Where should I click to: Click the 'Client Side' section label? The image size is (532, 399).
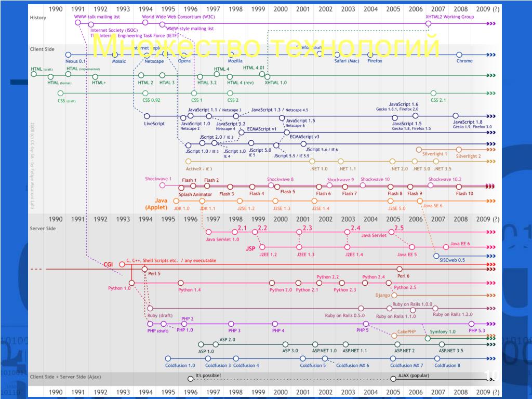42,49
